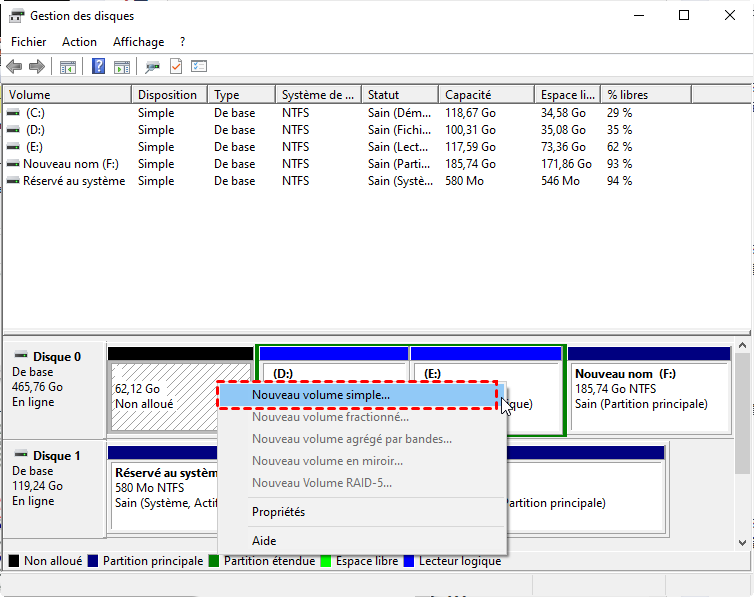Image resolution: width=754 pixels, height=597 pixels.
Task: Select the Disque 0 465,76 Go label
Action: [54, 390]
